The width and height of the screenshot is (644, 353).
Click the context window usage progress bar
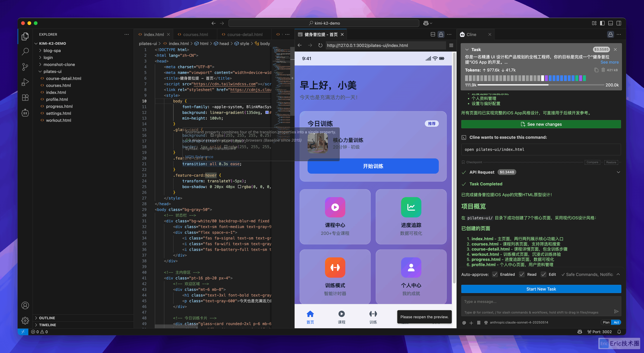[x=541, y=85]
